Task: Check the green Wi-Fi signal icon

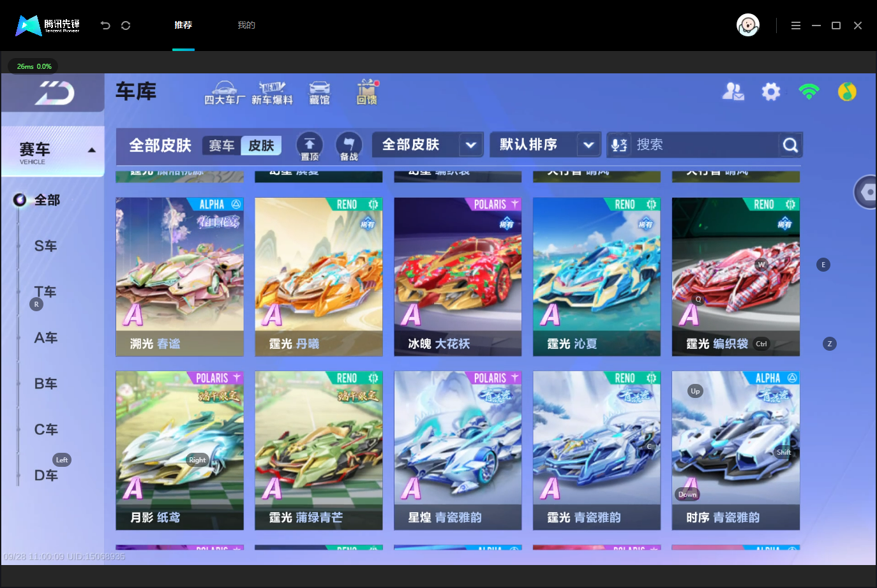Action: [x=809, y=92]
